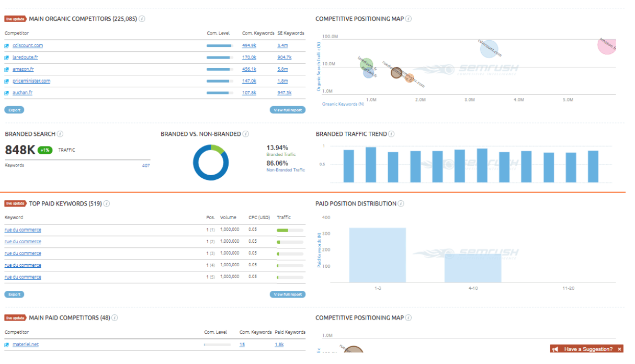Open info icon next to Paid Position Distribution
Screen dimensions: 635x364
click(x=401, y=203)
